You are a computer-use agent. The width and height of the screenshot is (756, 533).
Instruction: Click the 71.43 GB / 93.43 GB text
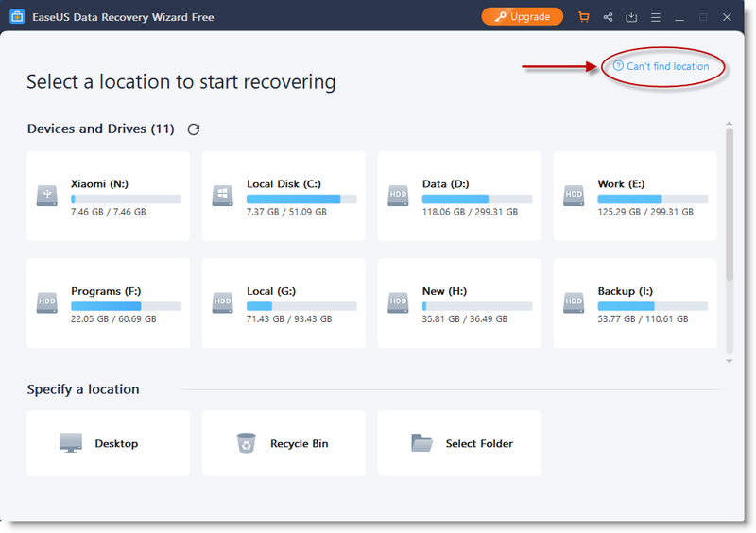tap(289, 318)
